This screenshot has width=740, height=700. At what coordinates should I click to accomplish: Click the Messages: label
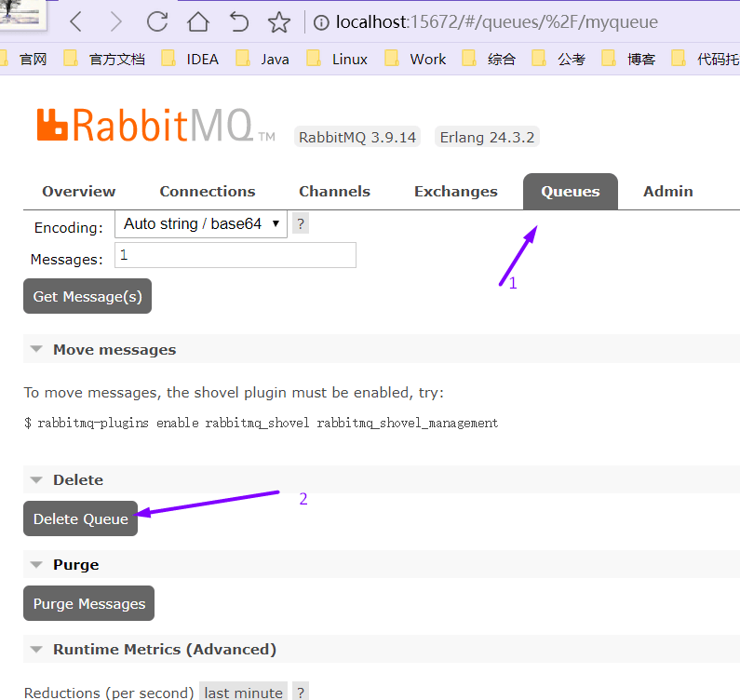66,259
